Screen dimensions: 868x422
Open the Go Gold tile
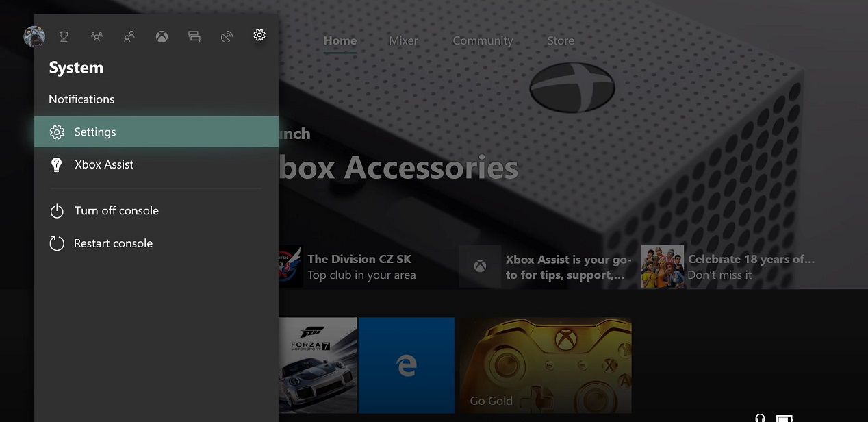[545, 365]
